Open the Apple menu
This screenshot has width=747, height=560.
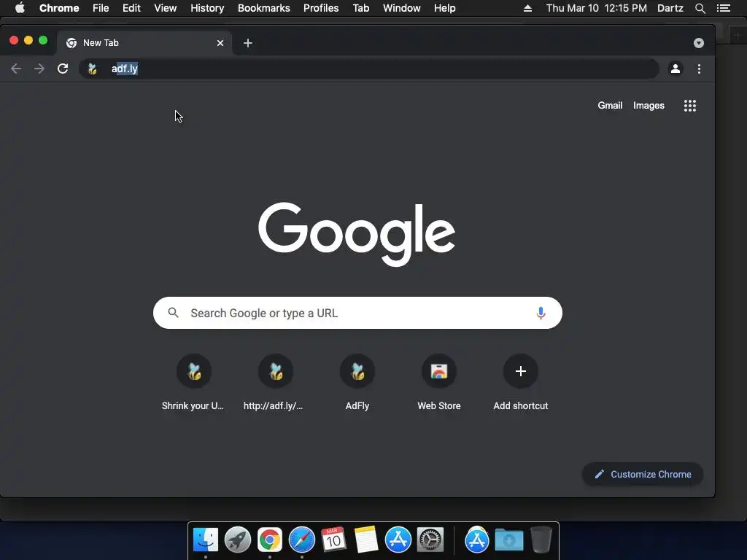click(20, 8)
